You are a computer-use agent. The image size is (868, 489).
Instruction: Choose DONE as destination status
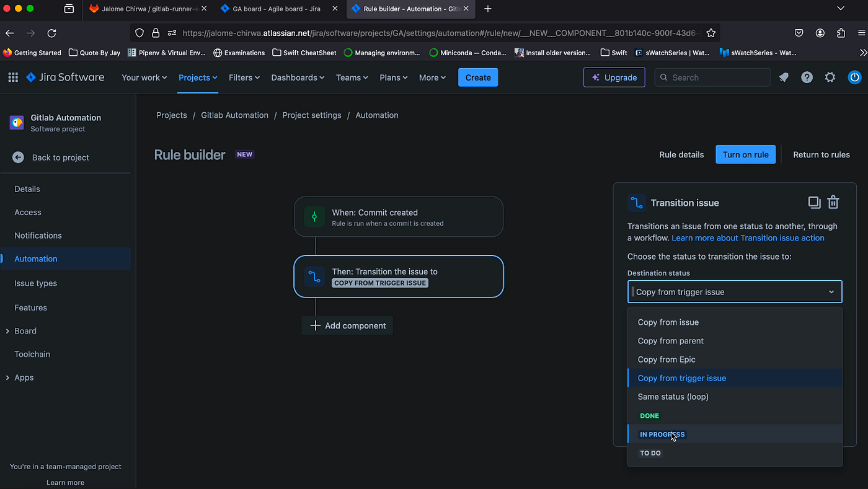click(649, 415)
